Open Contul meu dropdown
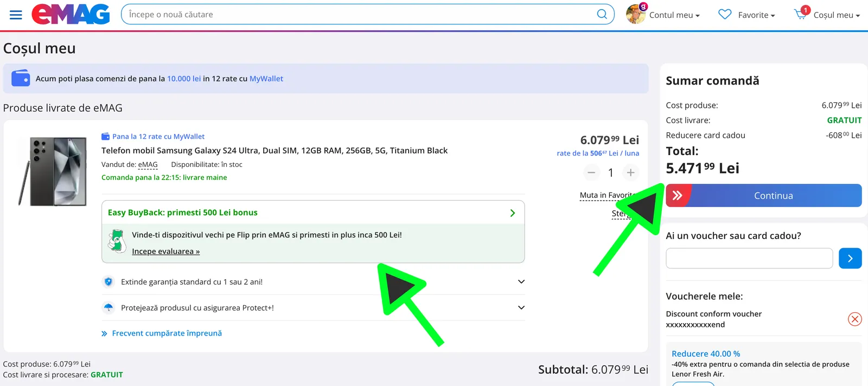This screenshot has height=386, width=868. 674,15
